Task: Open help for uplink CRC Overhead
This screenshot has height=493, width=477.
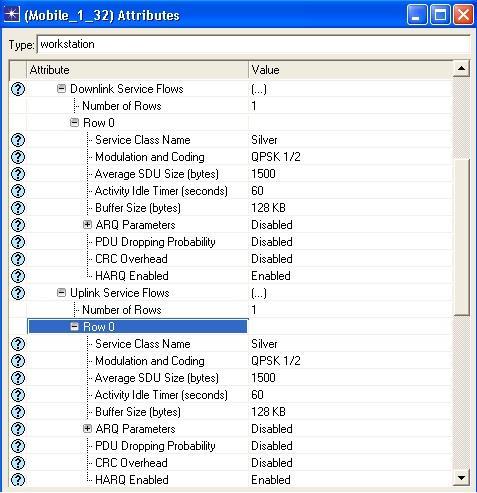Action: [x=18, y=463]
